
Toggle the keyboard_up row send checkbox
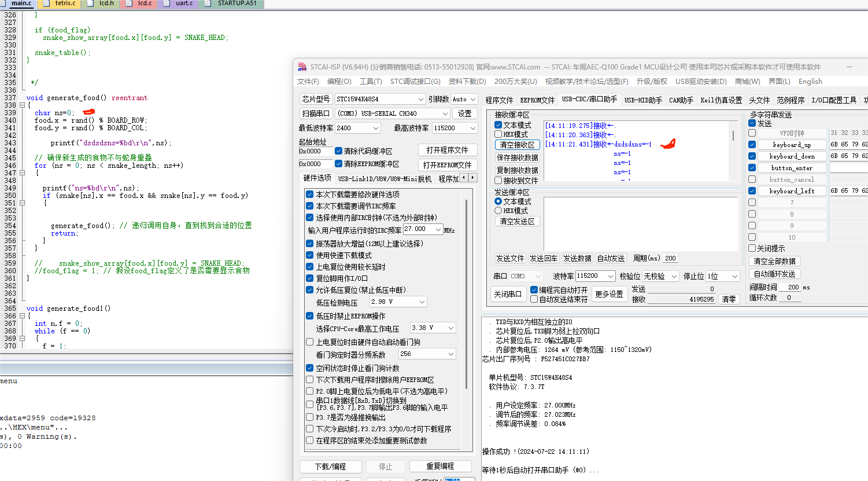pos(752,145)
